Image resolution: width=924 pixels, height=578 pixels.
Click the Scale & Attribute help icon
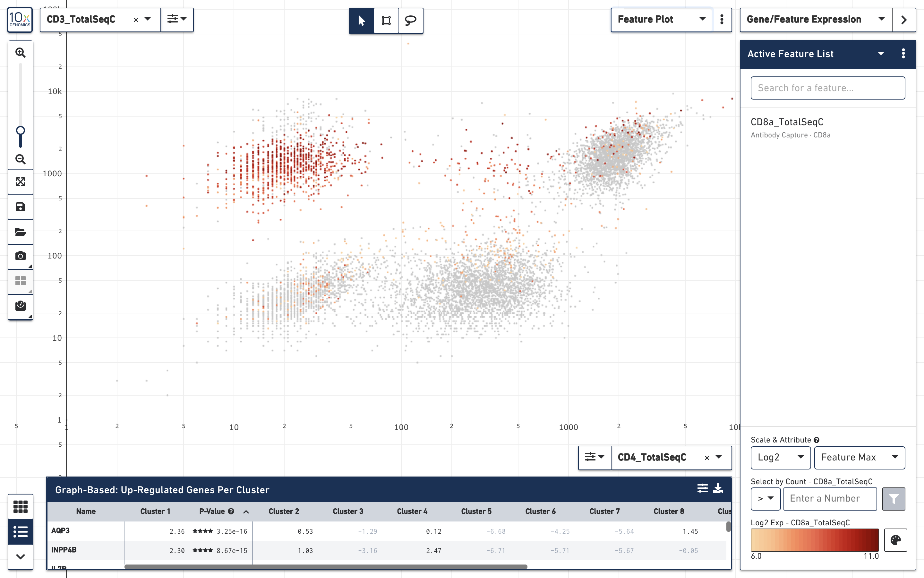816,440
